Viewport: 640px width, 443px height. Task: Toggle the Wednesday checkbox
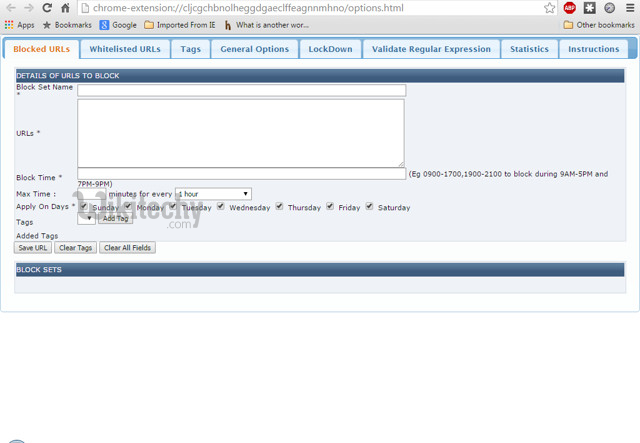click(222, 207)
